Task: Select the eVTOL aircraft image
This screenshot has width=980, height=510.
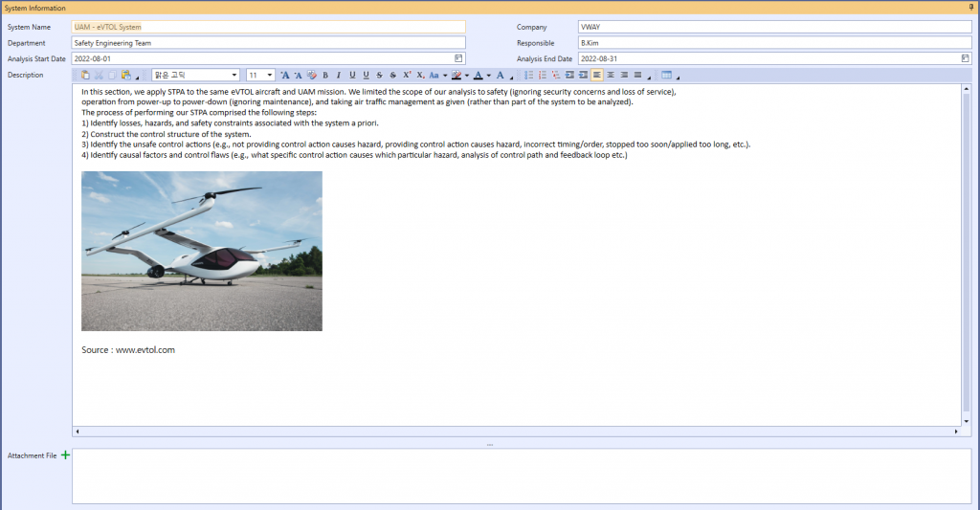Action: click(x=202, y=252)
